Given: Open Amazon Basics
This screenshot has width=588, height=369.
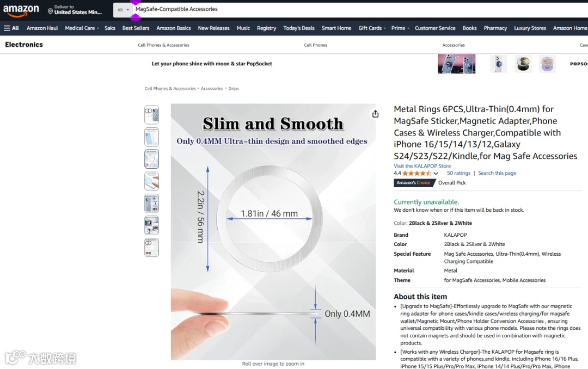Looking at the screenshot, I should 174,28.
